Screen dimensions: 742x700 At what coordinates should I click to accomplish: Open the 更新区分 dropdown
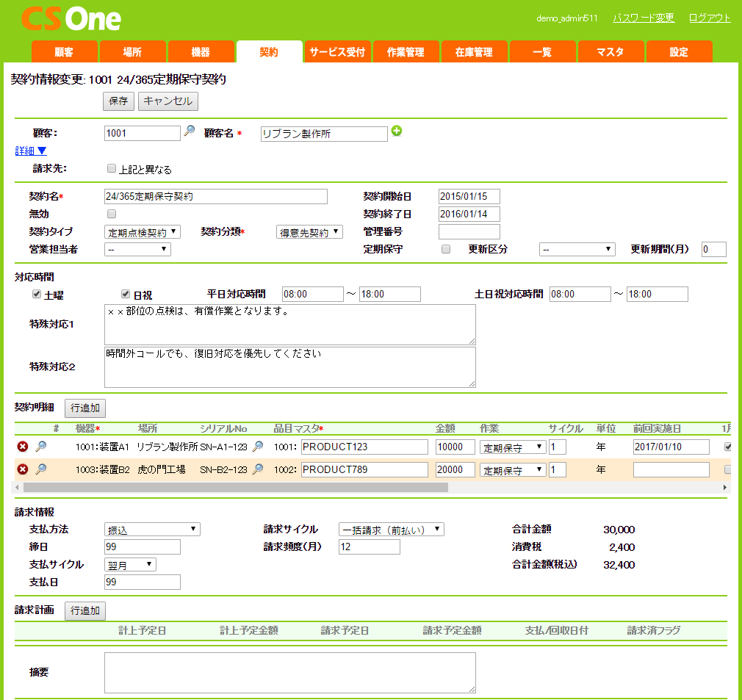point(577,249)
